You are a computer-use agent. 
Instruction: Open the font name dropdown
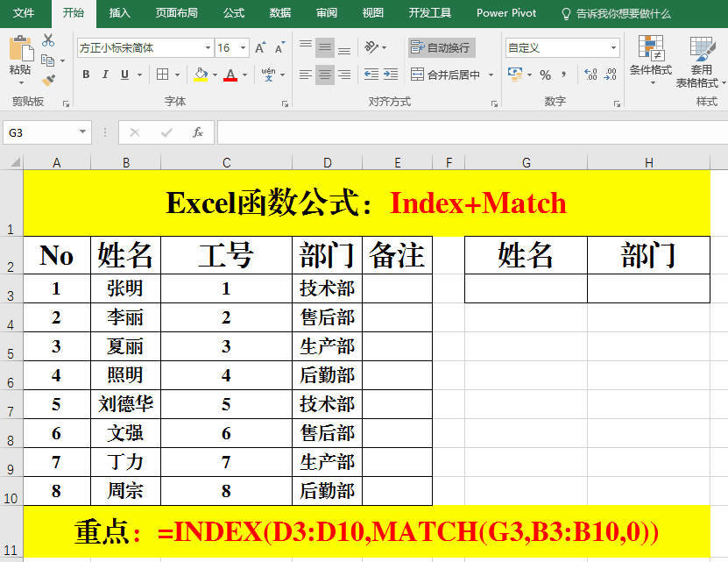click(x=208, y=48)
